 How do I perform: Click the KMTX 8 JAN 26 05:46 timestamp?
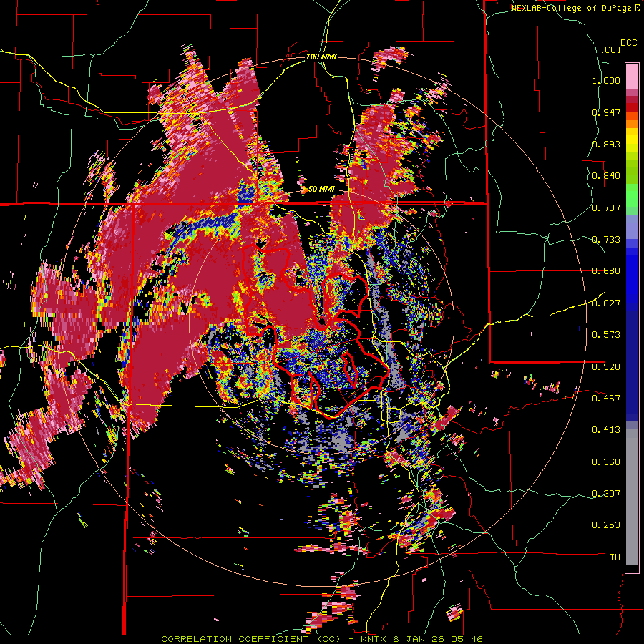pos(421,639)
